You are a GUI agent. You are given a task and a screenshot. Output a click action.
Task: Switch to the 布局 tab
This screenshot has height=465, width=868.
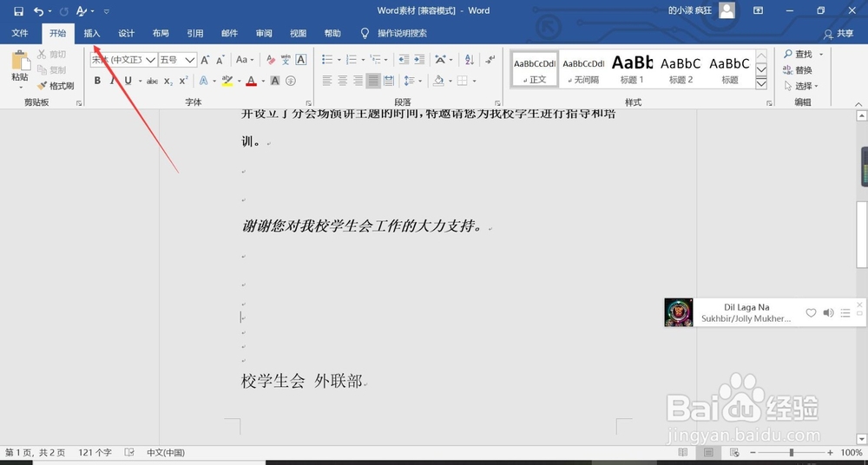(x=161, y=33)
